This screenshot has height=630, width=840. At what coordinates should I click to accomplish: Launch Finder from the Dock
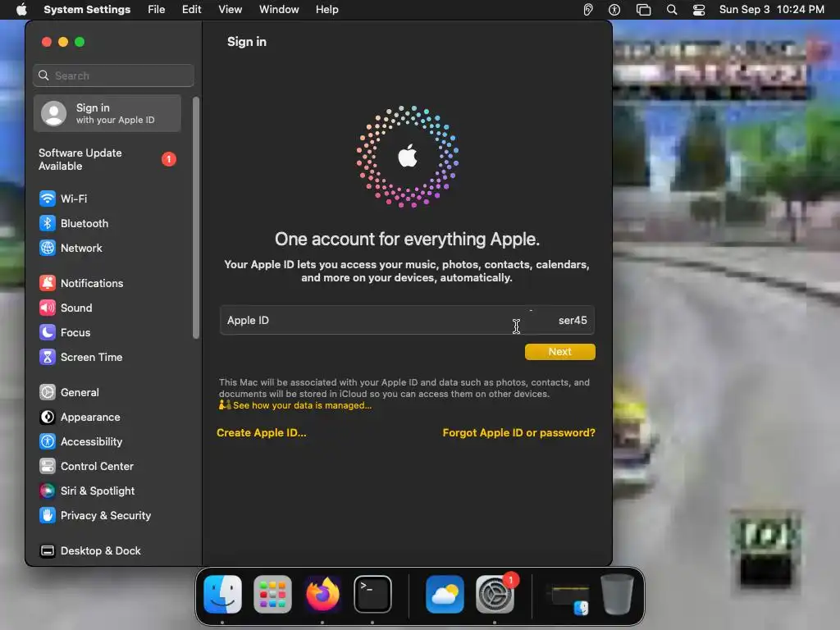click(x=223, y=594)
